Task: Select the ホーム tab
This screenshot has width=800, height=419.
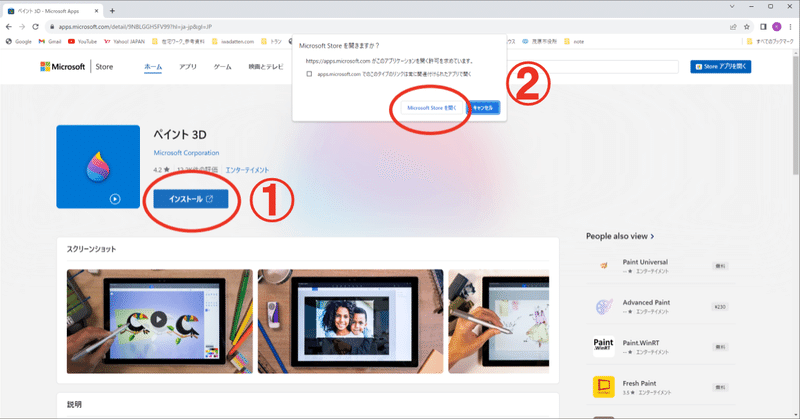Action: [x=153, y=66]
